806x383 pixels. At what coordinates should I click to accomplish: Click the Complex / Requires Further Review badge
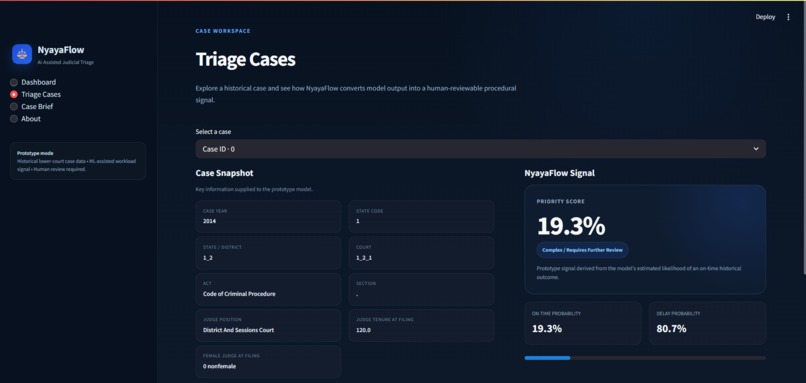pos(582,250)
